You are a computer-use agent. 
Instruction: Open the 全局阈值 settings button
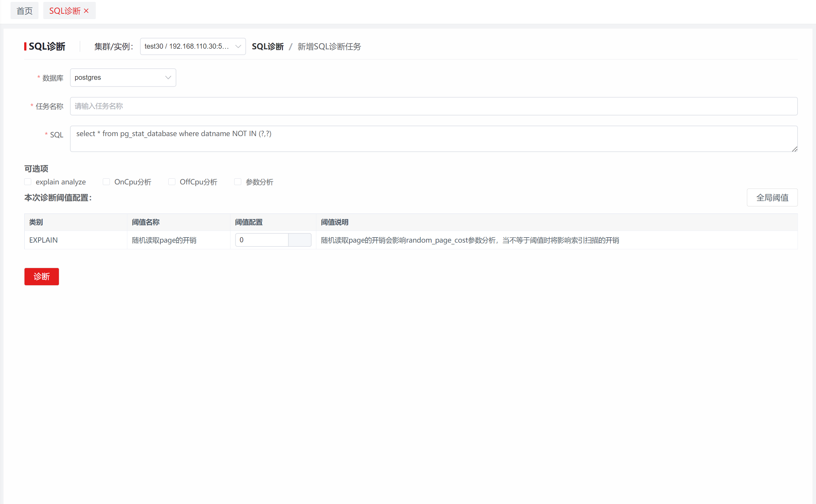tap(772, 198)
